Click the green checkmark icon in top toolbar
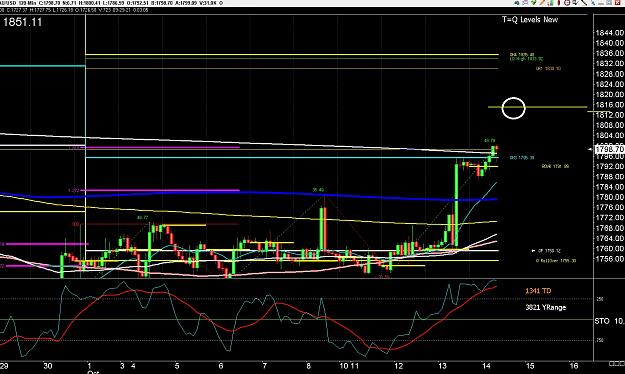 tap(534, 2)
